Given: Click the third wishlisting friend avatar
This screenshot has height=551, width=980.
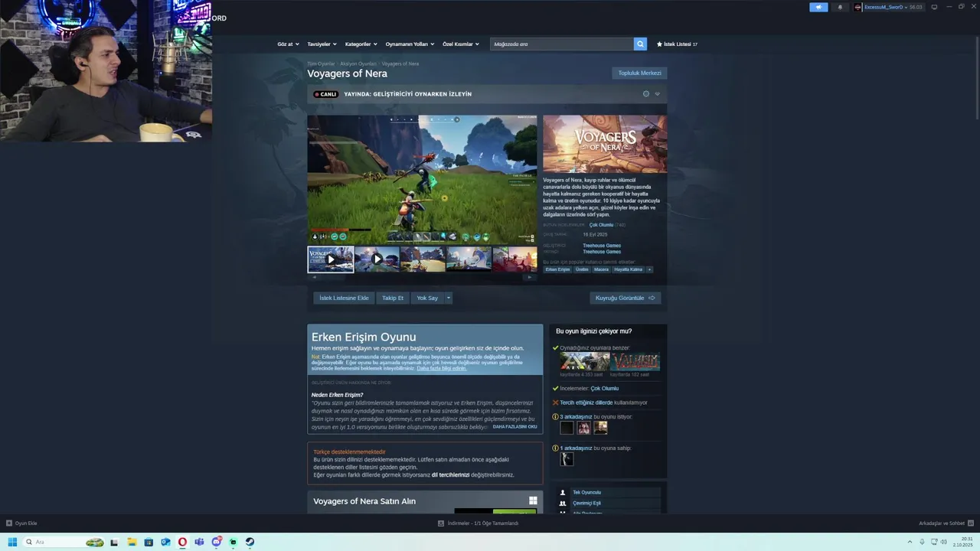Looking at the screenshot, I should click(600, 428).
